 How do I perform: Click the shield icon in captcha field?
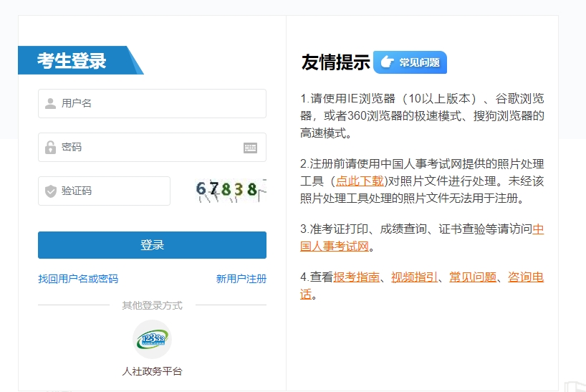click(50, 191)
